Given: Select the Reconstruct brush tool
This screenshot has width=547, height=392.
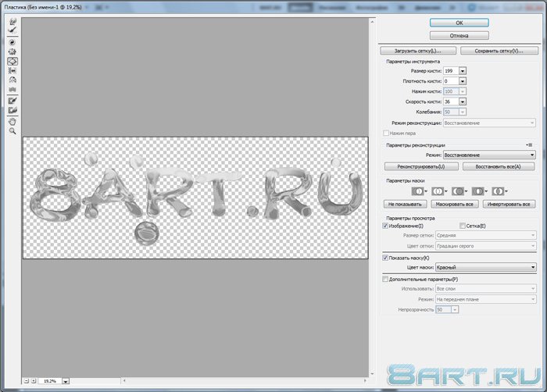Looking at the screenshot, I should coord(13,30).
